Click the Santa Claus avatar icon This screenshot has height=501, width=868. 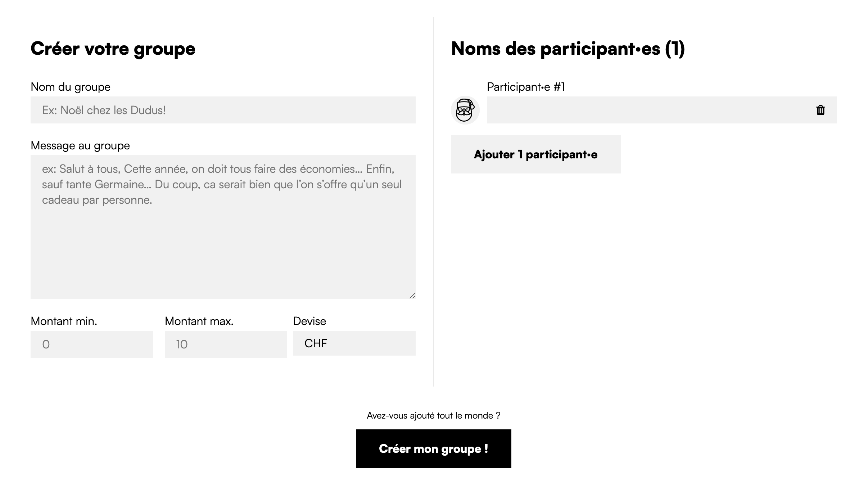click(x=465, y=110)
